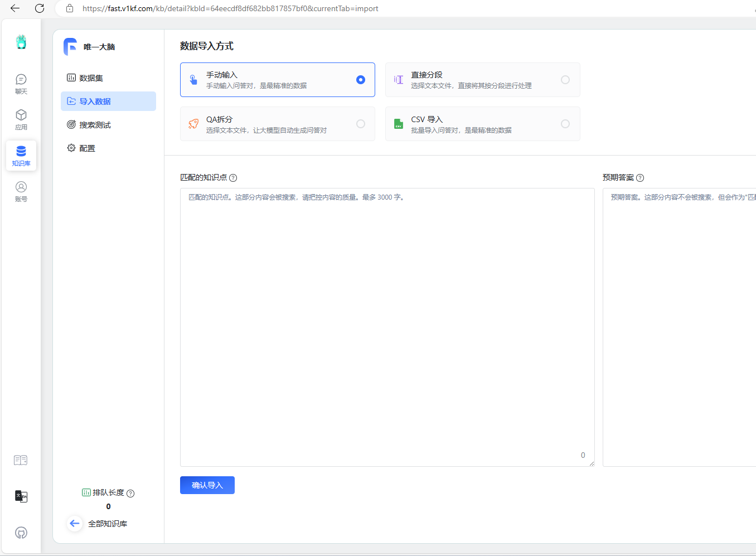Image resolution: width=756 pixels, height=556 pixels.
Task: Click the QA拆分 rocket icon
Action: 193,124
